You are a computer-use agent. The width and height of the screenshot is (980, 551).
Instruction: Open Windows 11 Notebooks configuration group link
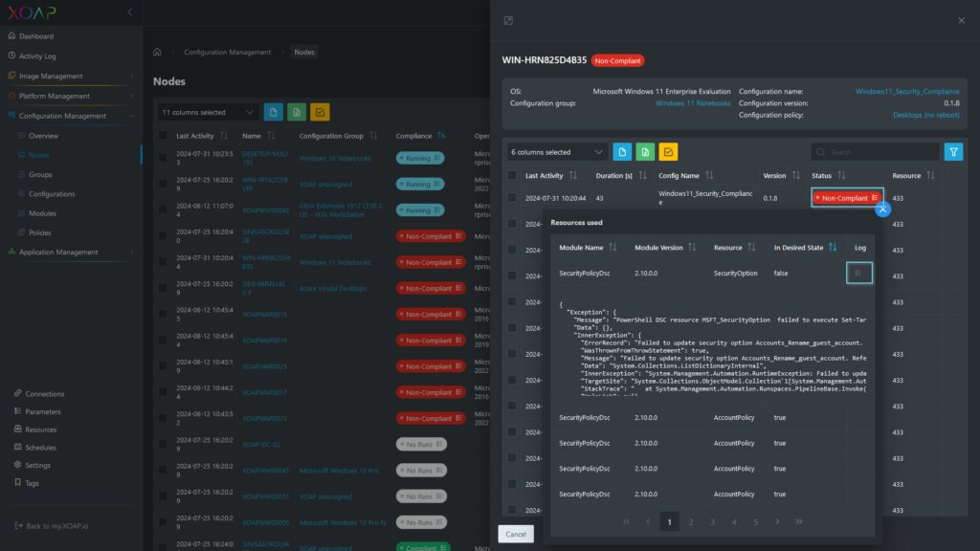click(693, 103)
